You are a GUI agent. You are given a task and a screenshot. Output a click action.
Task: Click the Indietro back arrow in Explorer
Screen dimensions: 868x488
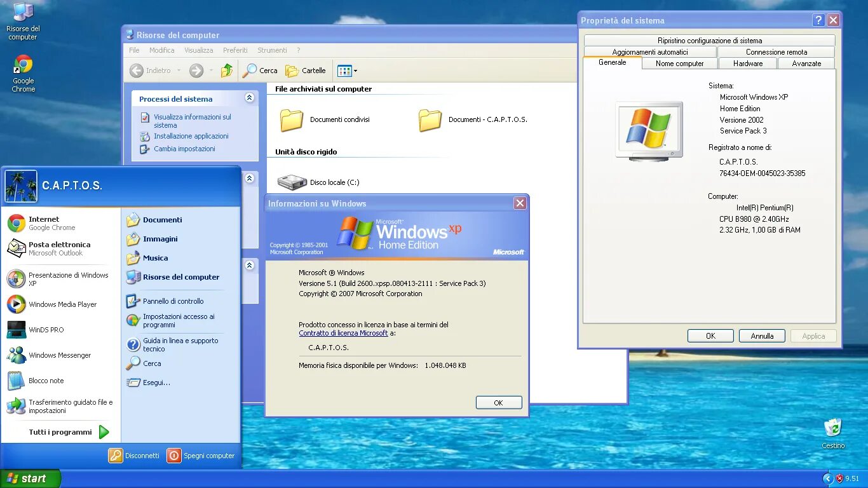click(150, 71)
